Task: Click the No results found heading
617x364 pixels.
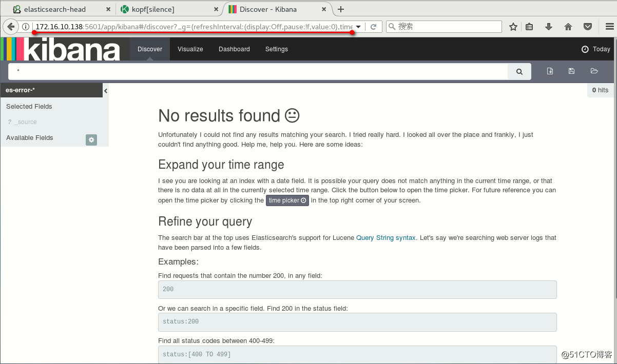Action: pos(228,116)
